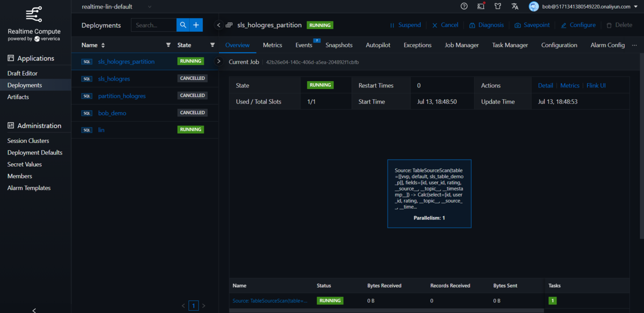Screen dimensions: 644x313
Task: Open the Source: TableSourceScan task link
Action: (270, 301)
